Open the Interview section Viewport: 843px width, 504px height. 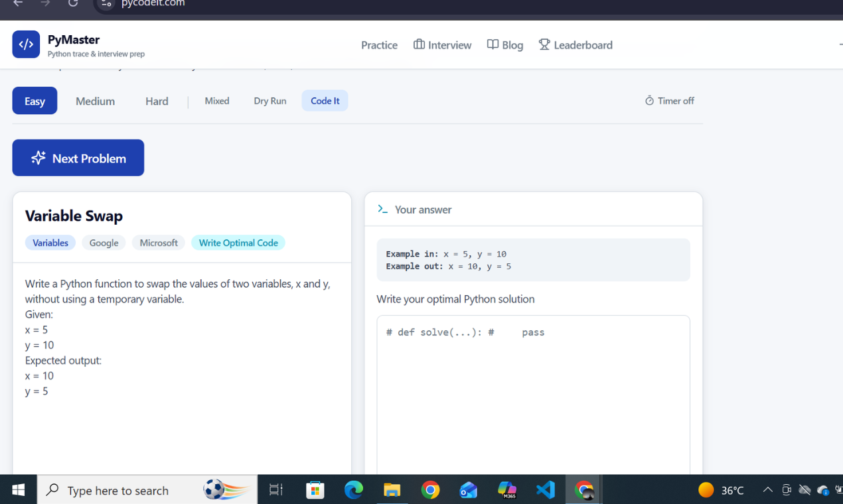[x=442, y=45]
